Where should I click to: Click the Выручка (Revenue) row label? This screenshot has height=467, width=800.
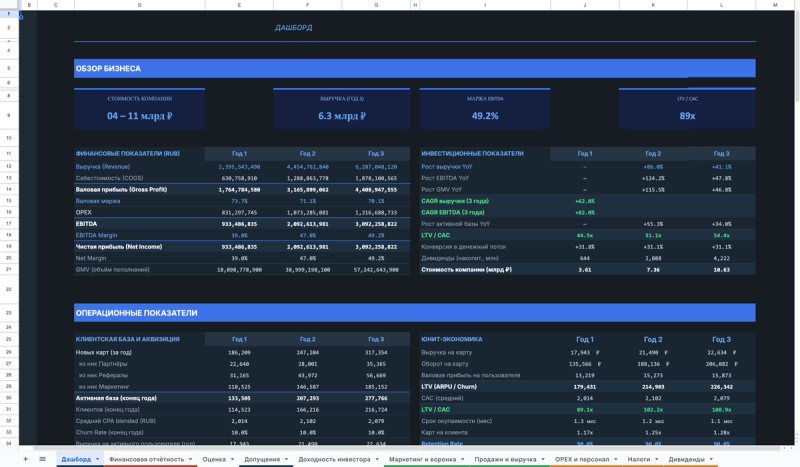coord(103,166)
